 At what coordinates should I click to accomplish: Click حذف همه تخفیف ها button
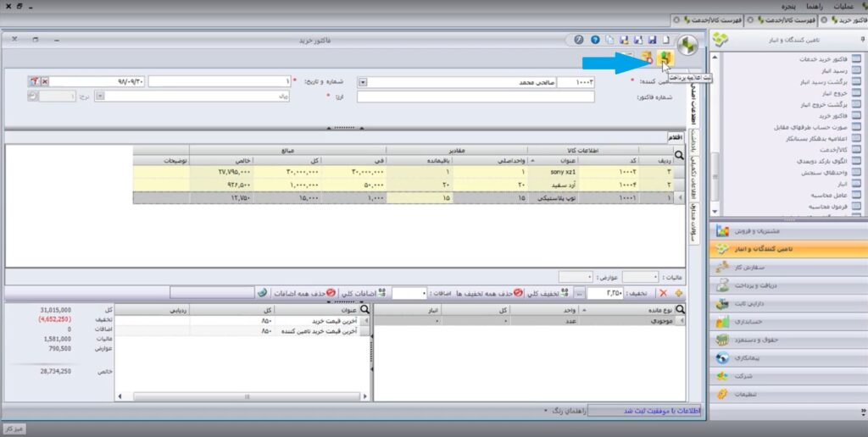click(x=489, y=293)
